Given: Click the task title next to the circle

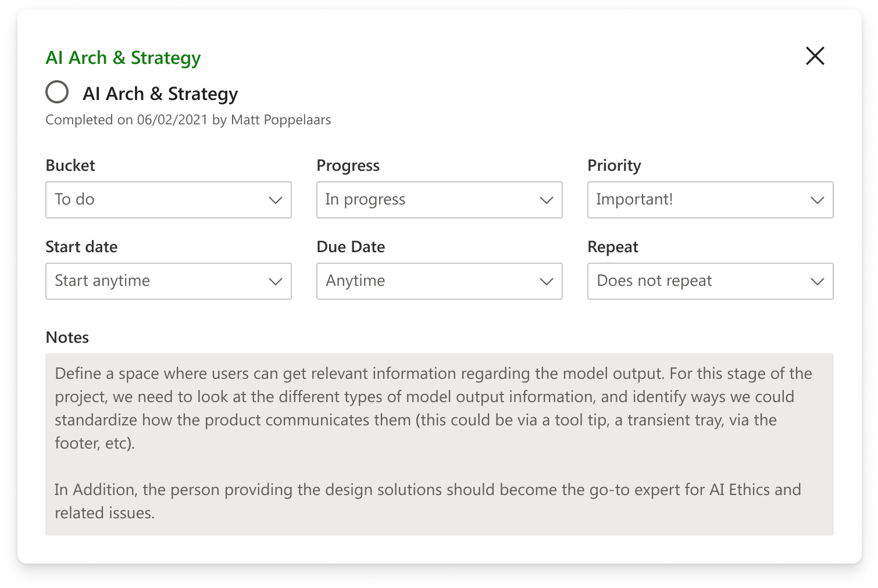Looking at the screenshot, I should [160, 94].
